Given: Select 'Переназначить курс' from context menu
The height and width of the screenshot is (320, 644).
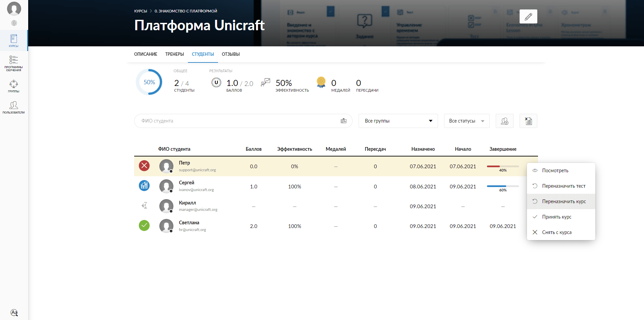Looking at the screenshot, I should click(x=563, y=201).
